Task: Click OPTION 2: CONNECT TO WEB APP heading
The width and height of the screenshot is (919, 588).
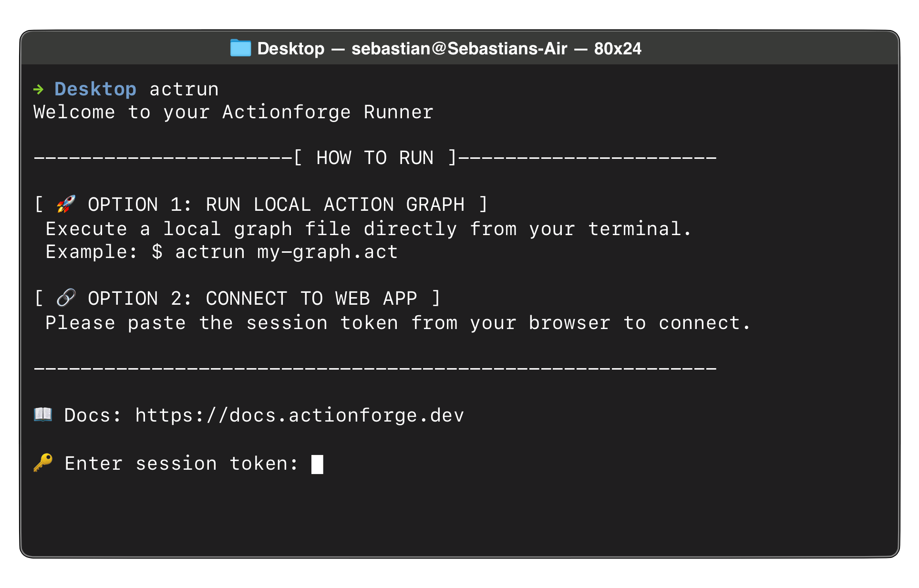Action: pos(252,299)
